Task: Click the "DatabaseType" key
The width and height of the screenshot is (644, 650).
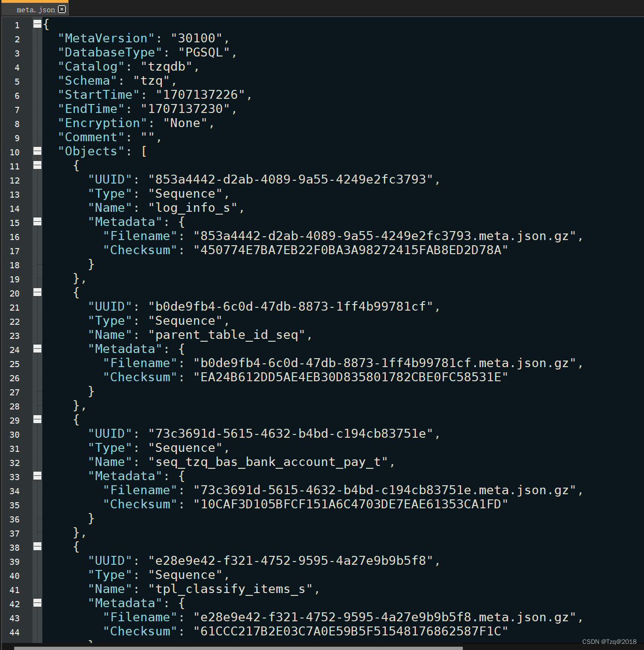Action: 110,52
